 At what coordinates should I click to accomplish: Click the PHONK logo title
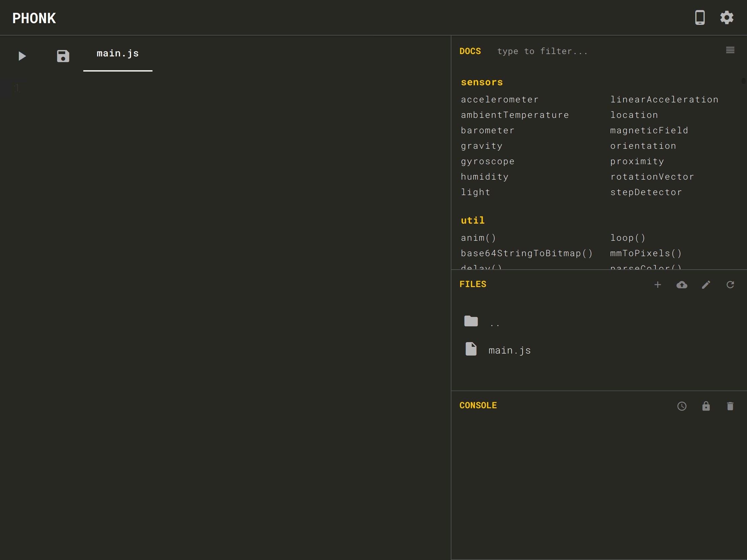[x=34, y=18]
